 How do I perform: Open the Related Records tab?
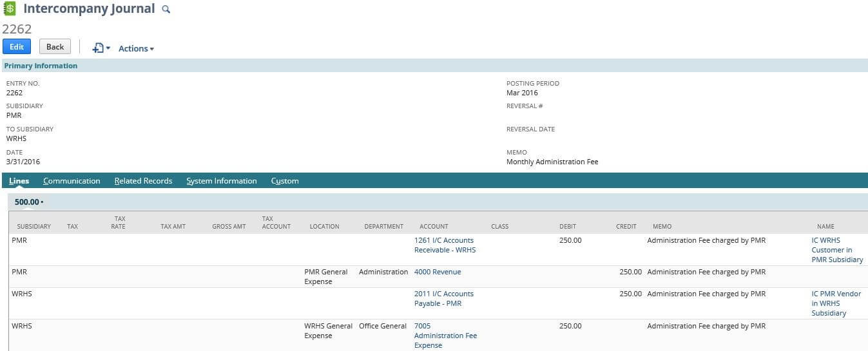point(143,181)
